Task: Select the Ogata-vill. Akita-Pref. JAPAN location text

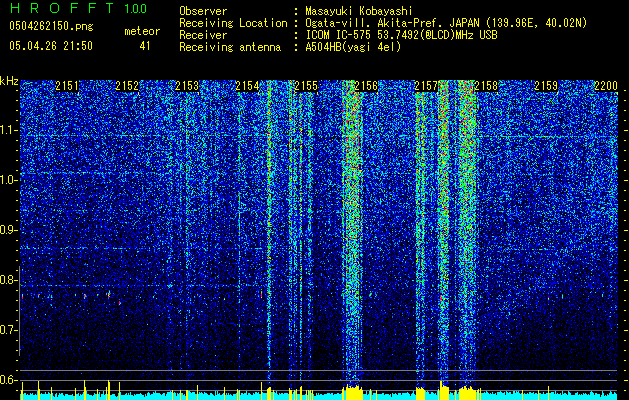Action: point(446,23)
